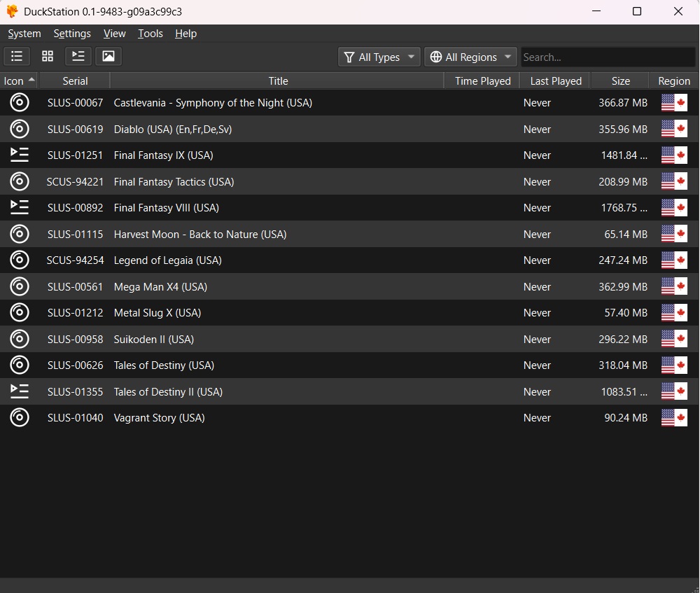Click serial SLUS-01115
700x593 pixels.
pyautogui.click(x=75, y=234)
